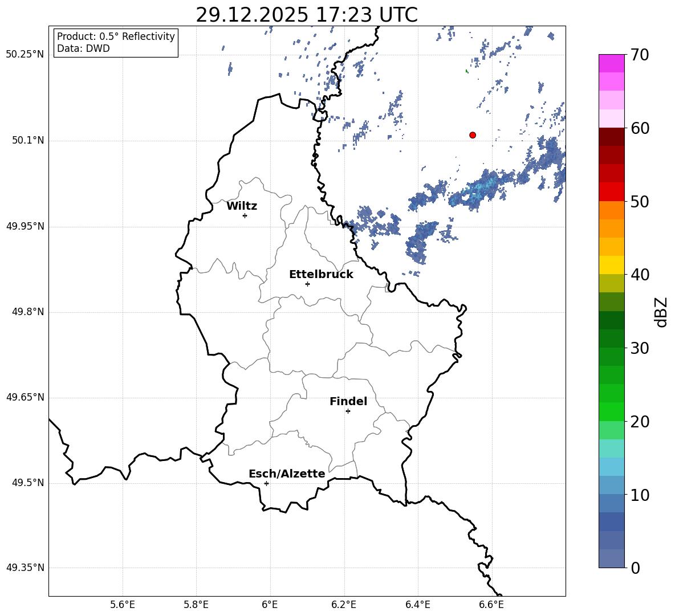Viewport: 675px width, 616px height.
Task: Click the dBZ colorbar label
Action: pyautogui.click(x=661, y=312)
